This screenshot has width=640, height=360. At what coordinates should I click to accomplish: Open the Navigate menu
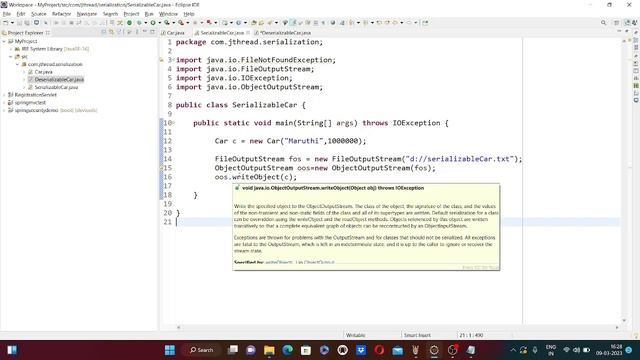pyautogui.click(x=87, y=14)
